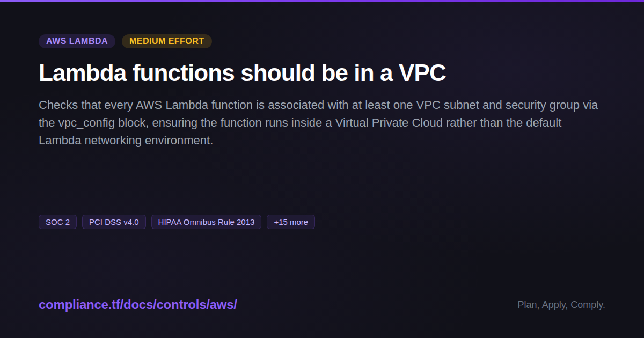This screenshot has height=338, width=644.
Task: Click the phrase Lambda networking environment
Action: point(126,141)
